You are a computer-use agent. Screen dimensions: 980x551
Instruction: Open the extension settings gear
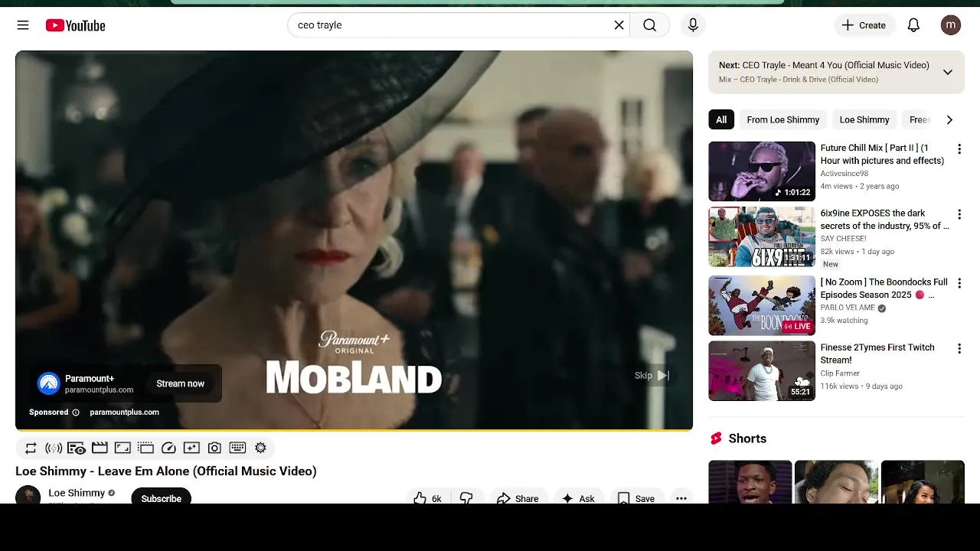pos(260,448)
